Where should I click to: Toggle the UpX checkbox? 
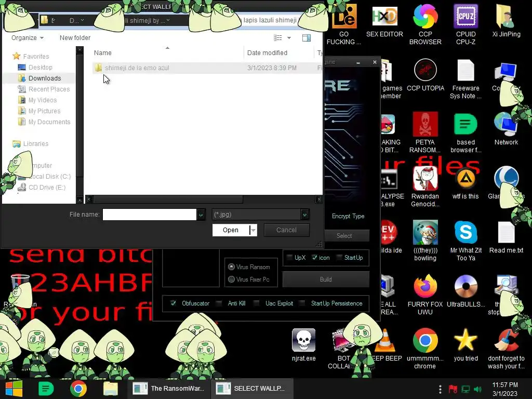click(289, 258)
